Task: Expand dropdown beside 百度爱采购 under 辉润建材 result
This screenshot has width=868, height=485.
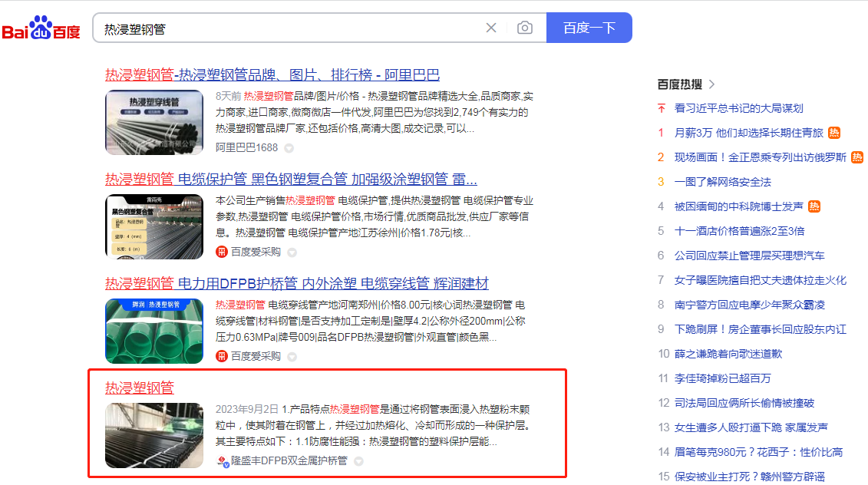Action: pos(292,357)
